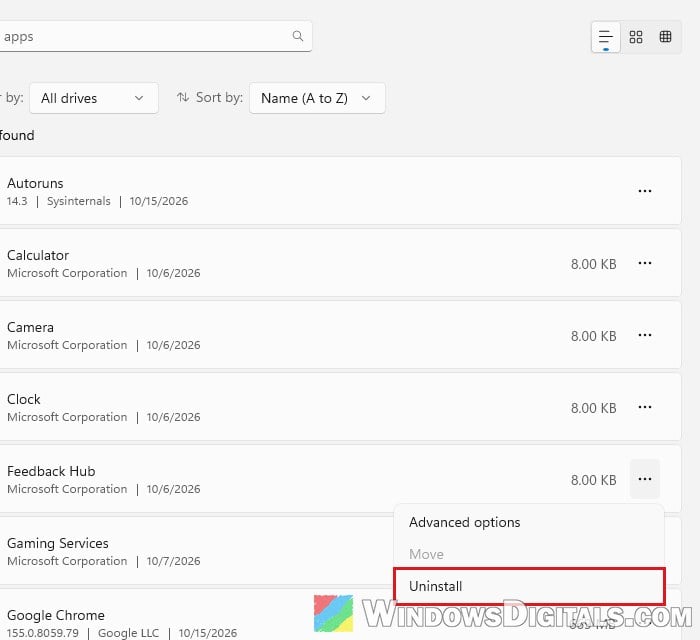Screen dimensions: 700x640
Task: Click Gaming Services date 10/7/2026
Action: click(x=173, y=561)
